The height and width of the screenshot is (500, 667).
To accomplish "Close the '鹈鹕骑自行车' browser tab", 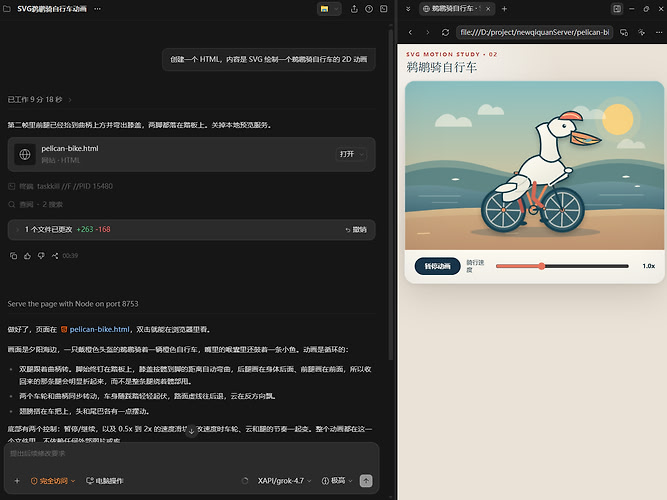I will [488, 9].
